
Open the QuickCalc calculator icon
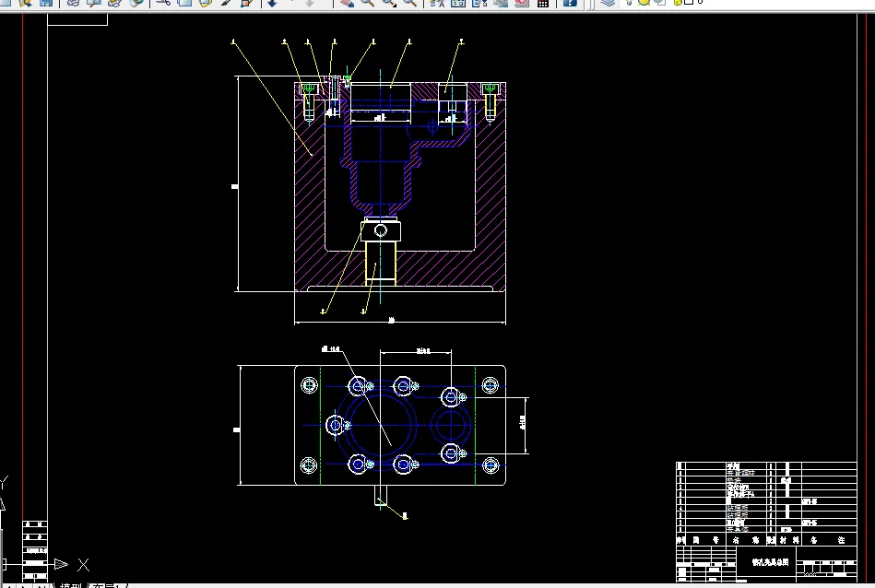click(x=542, y=2)
